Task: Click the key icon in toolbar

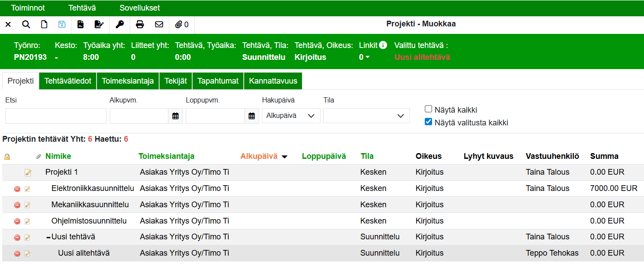Action: [x=120, y=25]
